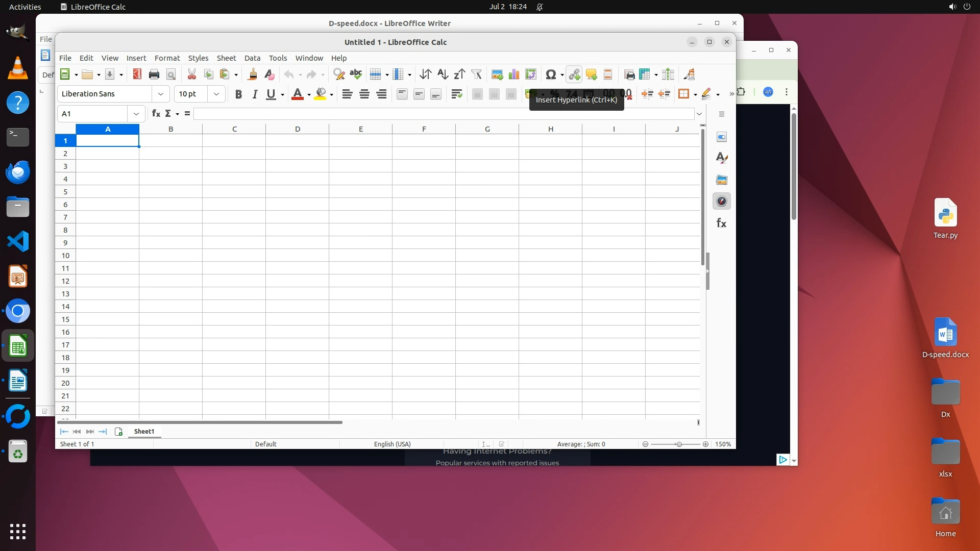
Task: Click column header C
Action: pyautogui.click(x=234, y=129)
